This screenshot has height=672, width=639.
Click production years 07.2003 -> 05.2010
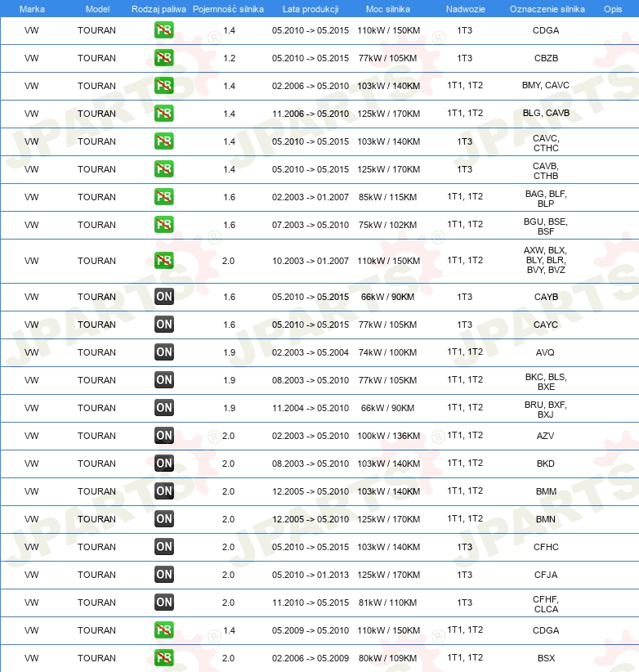(311, 225)
